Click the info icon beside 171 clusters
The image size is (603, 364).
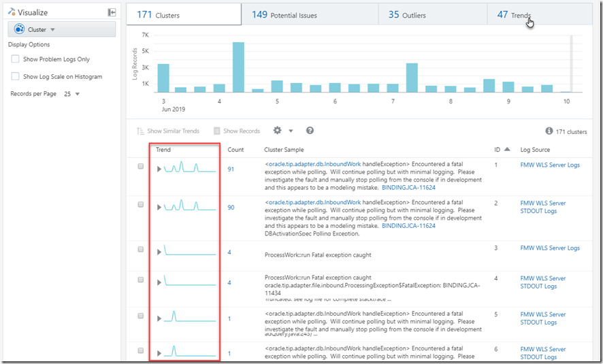point(549,131)
